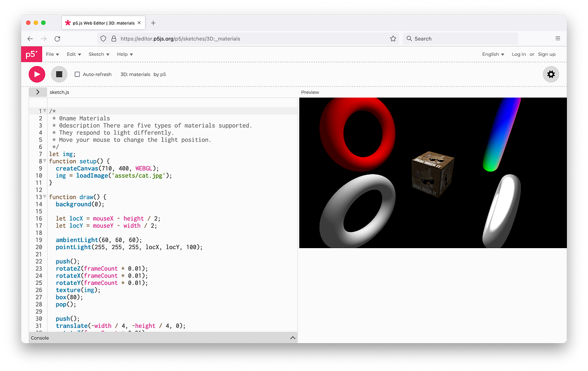Click the p5 logo
Screen dimensions: 588x371
pos(31,54)
